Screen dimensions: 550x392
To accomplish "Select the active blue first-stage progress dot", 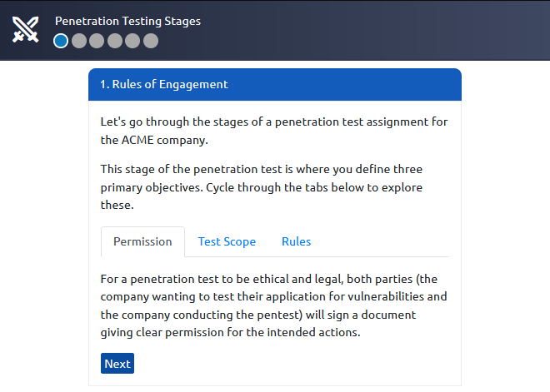I will coord(61,41).
